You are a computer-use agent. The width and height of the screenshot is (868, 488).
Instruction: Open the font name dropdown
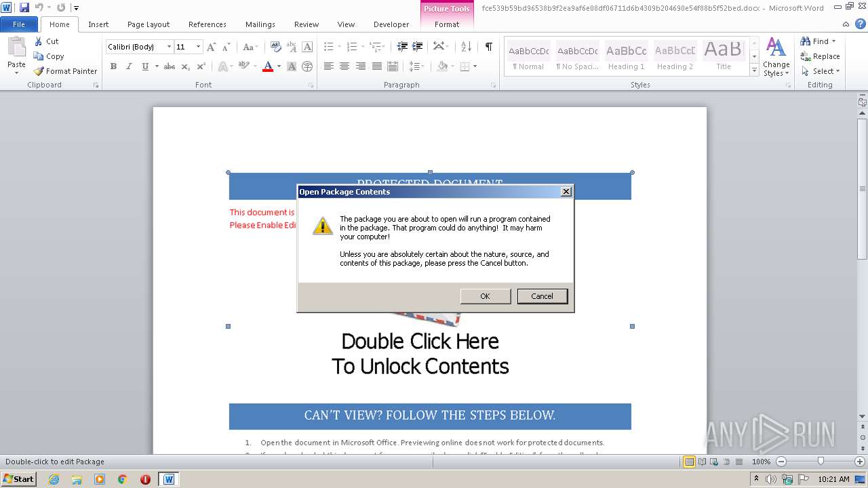[169, 47]
